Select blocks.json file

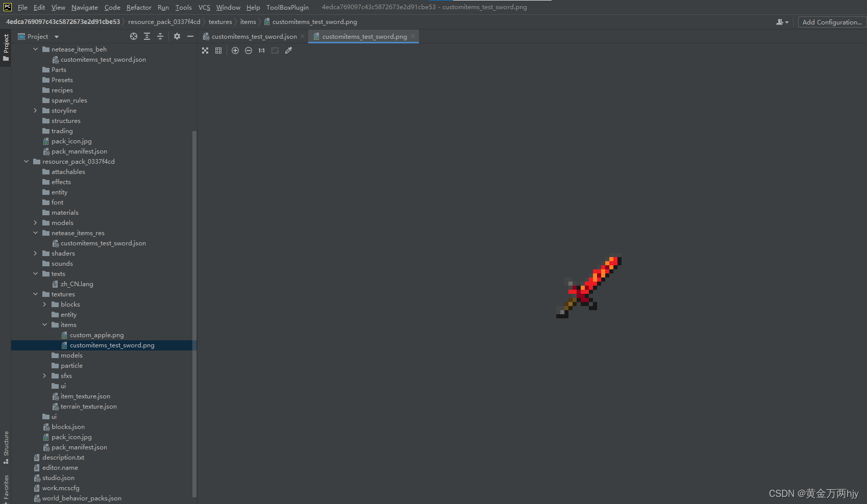tap(68, 426)
